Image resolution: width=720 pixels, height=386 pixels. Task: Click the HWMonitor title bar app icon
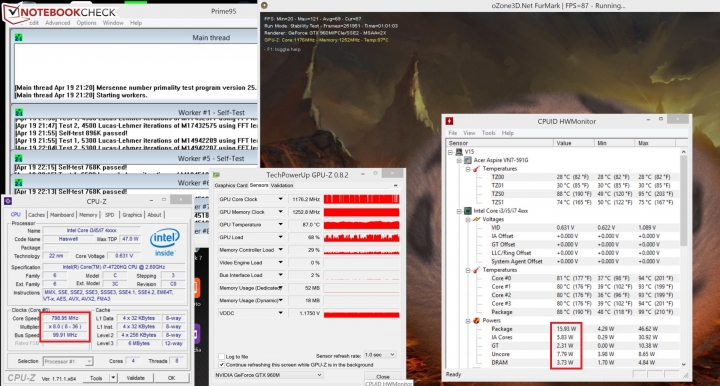450,121
